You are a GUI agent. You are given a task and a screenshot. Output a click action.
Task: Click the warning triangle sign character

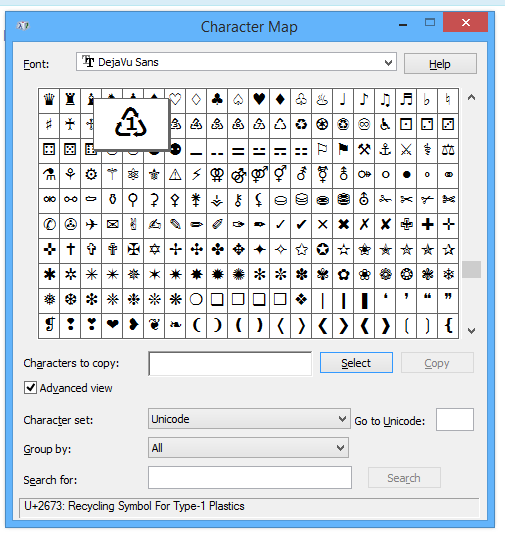(x=175, y=175)
